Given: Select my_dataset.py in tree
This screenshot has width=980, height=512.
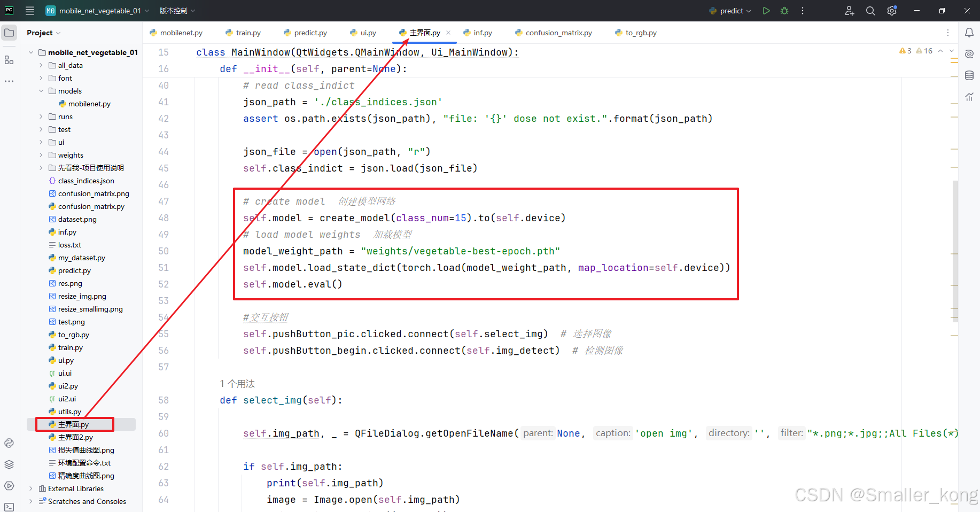Looking at the screenshot, I should 81,258.
